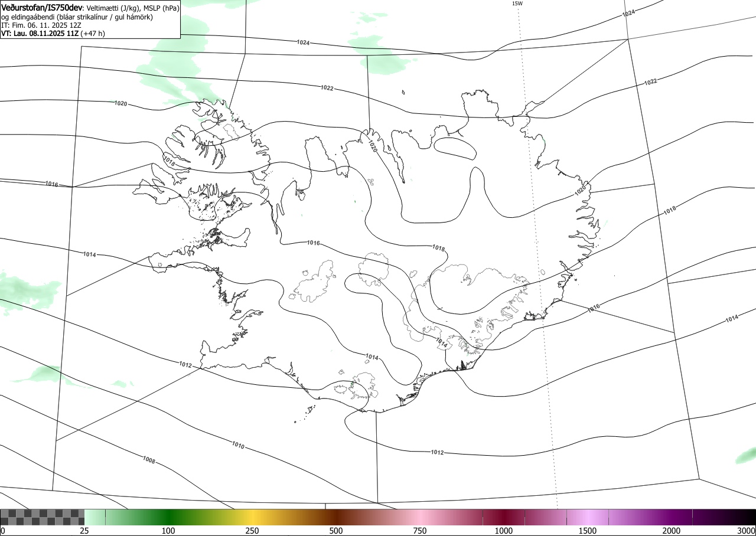Select the 'IT: Fim. 06. 11. 2025 12Z' line
Screen dimensions: 756x536
click(41, 25)
